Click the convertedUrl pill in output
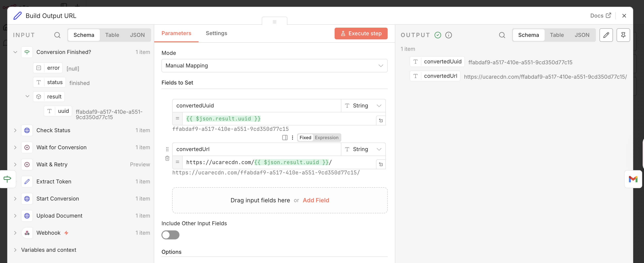This screenshot has height=263, width=644. click(435, 76)
